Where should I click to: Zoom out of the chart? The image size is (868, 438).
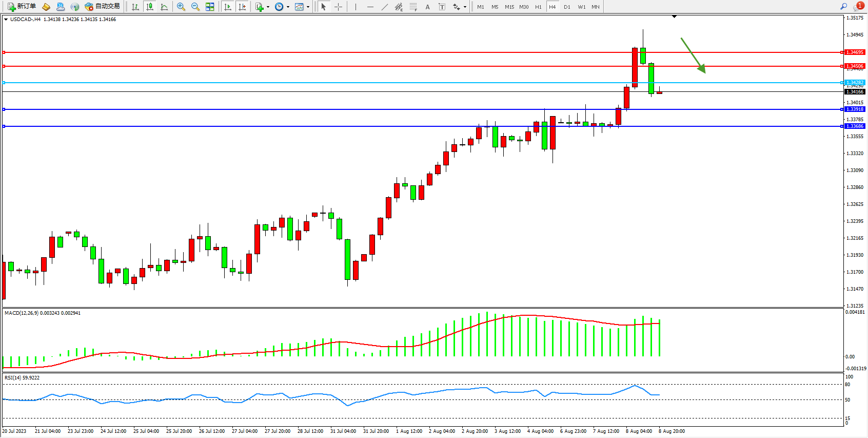click(195, 7)
